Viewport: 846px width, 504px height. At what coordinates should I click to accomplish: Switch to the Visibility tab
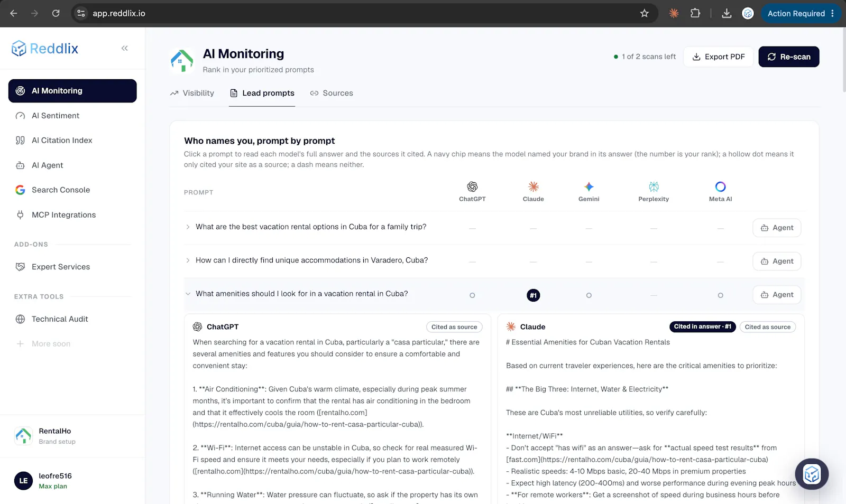[192, 93]
